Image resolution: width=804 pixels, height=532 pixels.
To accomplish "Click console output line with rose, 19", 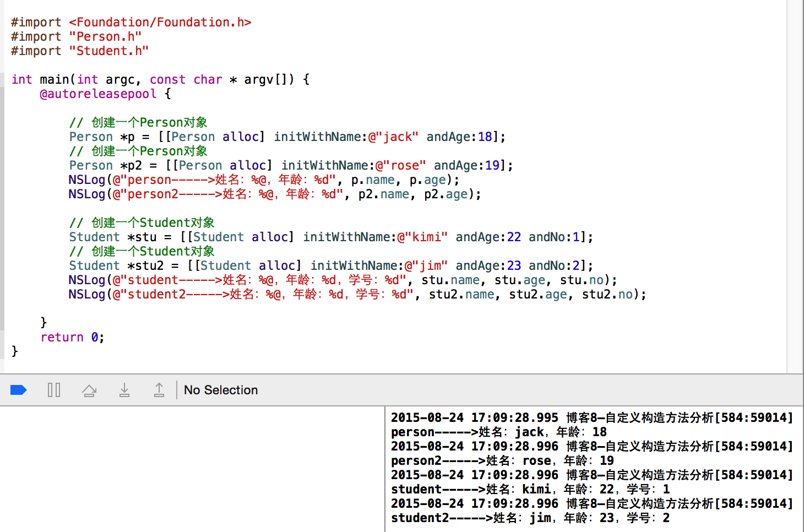I will click(x=502, y=460).
